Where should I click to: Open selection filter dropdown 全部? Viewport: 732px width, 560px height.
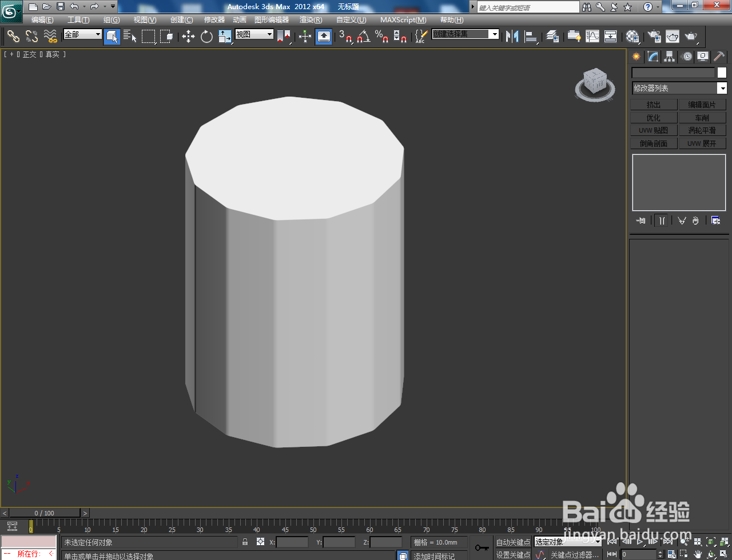pyautogui.click(x=82, y=34)
